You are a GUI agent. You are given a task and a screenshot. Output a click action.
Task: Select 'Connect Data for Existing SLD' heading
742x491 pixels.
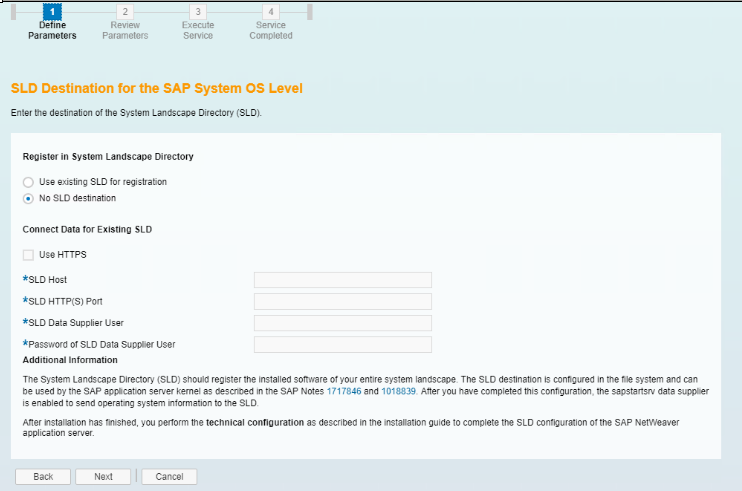87,229
